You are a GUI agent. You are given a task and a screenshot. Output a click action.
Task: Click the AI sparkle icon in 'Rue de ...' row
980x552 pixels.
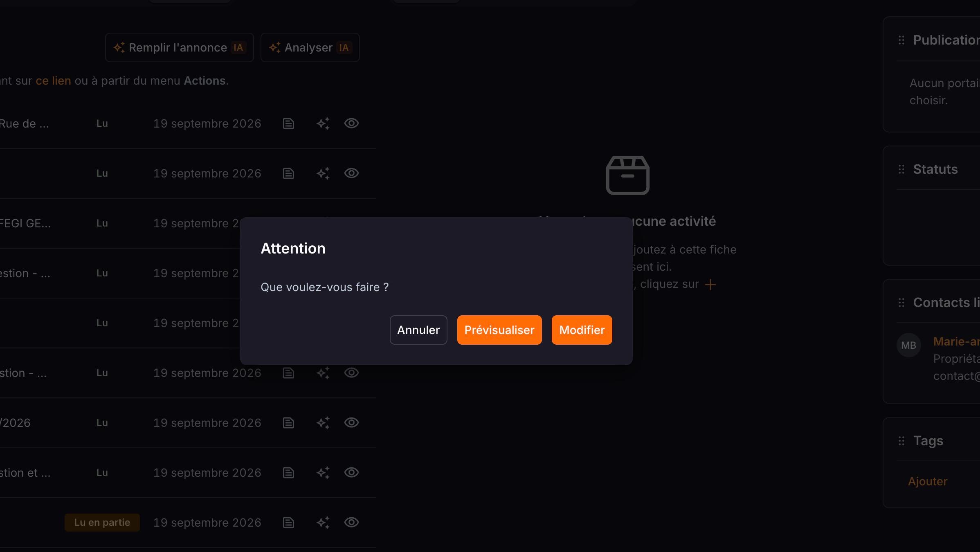coord(323,123)
